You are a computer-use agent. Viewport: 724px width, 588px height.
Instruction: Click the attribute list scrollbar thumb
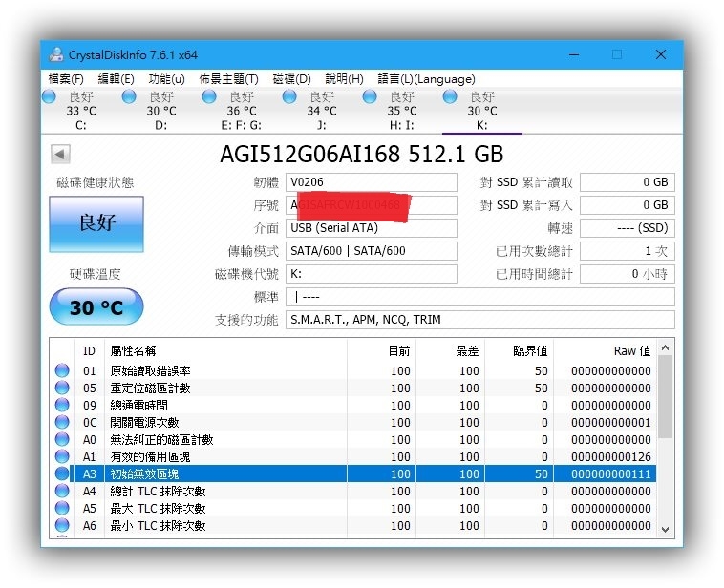tap(665, 397)
